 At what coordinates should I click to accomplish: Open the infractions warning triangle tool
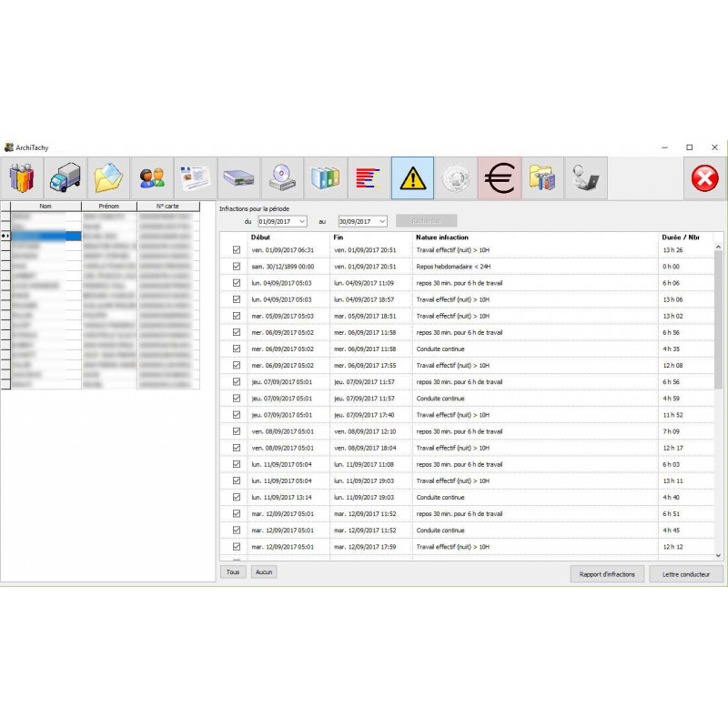411,177
